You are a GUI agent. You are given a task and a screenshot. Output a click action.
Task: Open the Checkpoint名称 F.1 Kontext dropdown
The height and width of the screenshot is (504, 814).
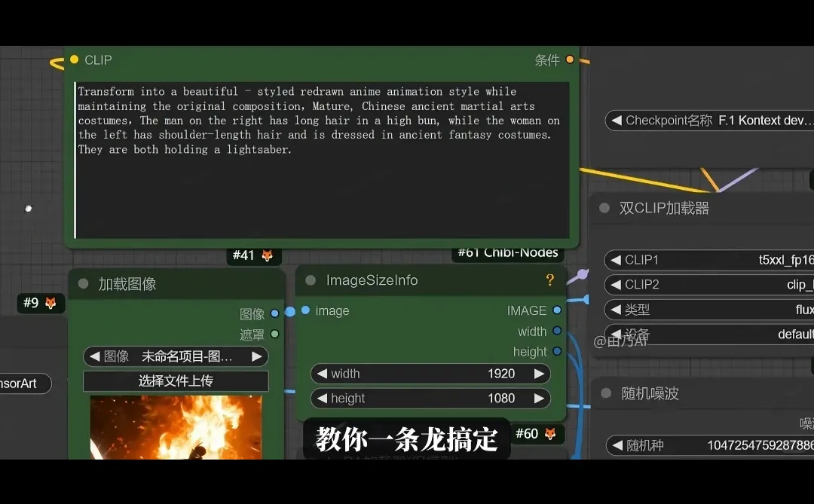pyautogui.click(x=710, y=121)
